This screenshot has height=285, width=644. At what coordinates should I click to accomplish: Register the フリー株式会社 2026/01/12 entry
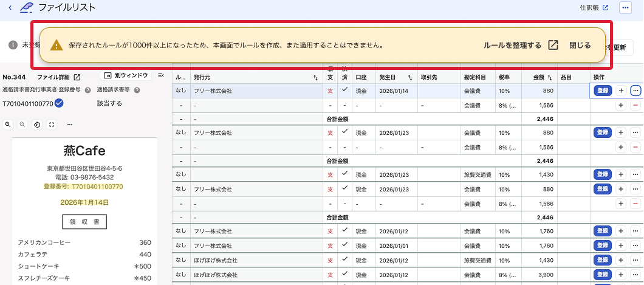click(603, 231)
